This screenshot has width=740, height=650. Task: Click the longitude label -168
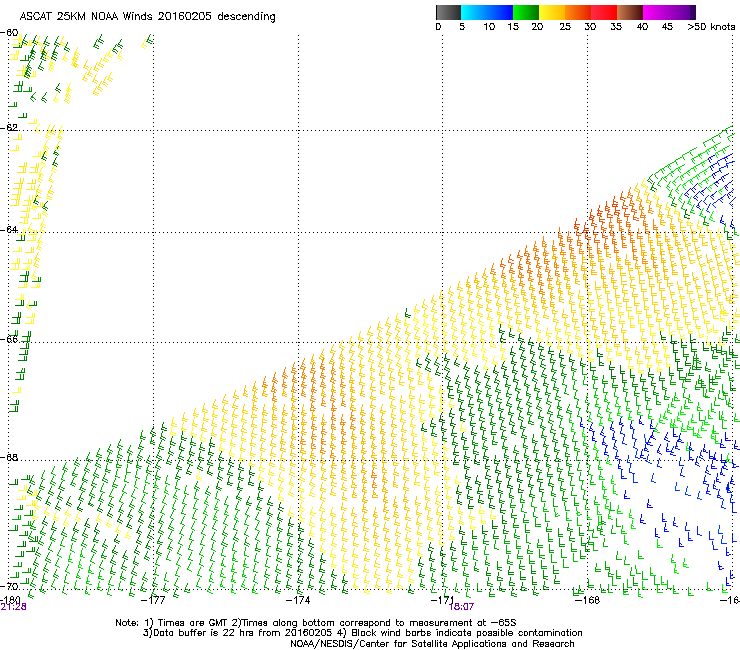coord(587,600)
